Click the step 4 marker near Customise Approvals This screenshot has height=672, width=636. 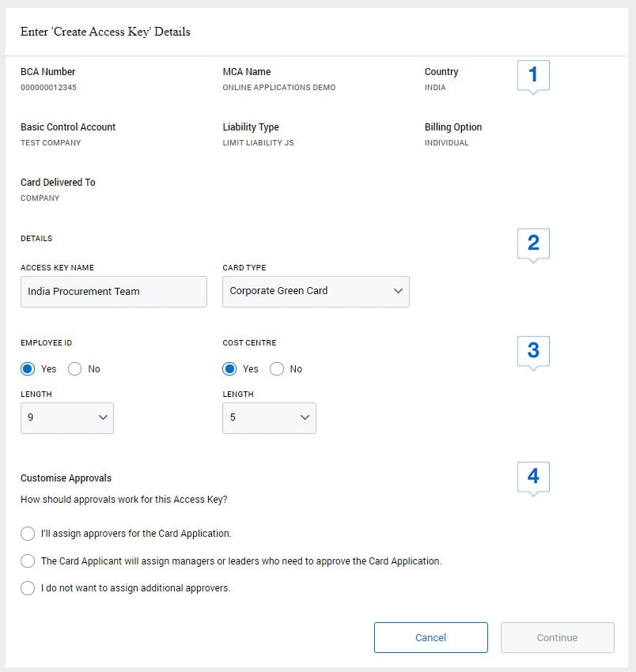click(532, 476)
